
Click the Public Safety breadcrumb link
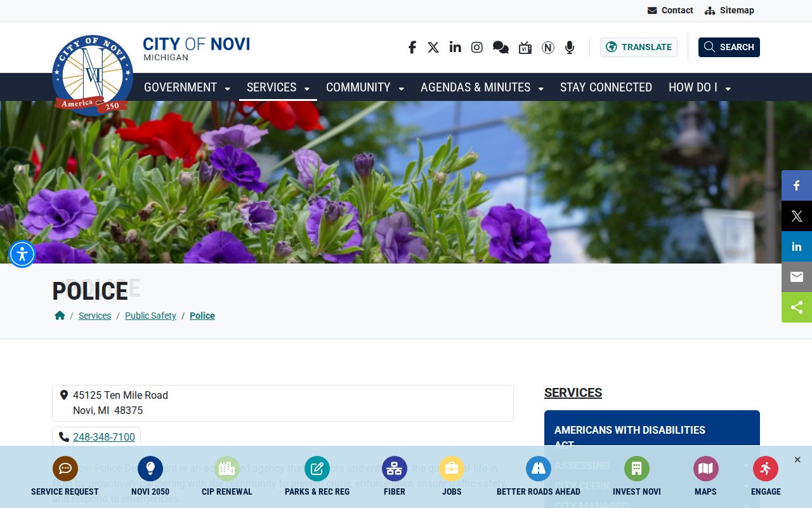pyautogui.click(x=150, y=316)
